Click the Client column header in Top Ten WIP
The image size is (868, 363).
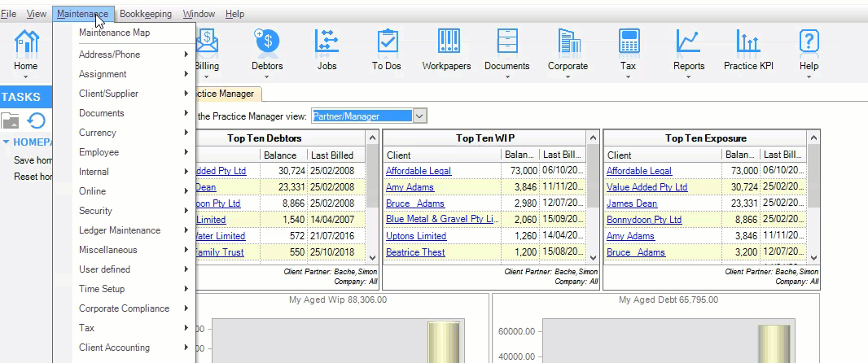pos(442,155)
